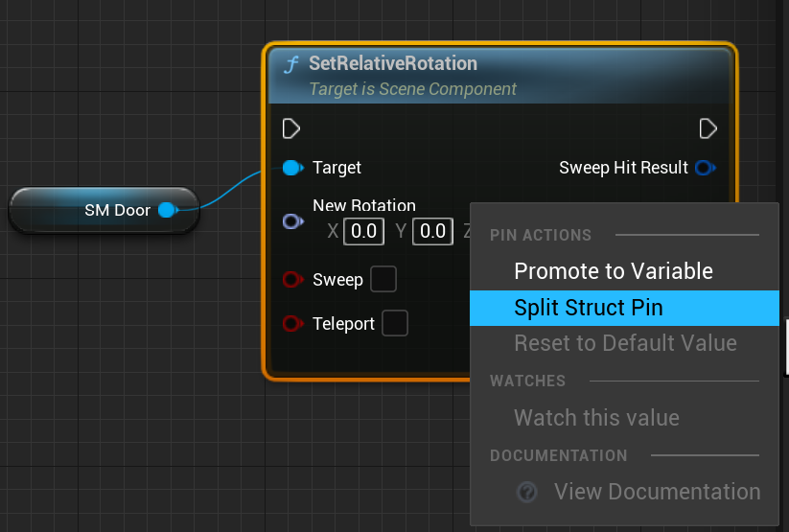
Task: Enable the Sweep checkbox
Action: 383,279
